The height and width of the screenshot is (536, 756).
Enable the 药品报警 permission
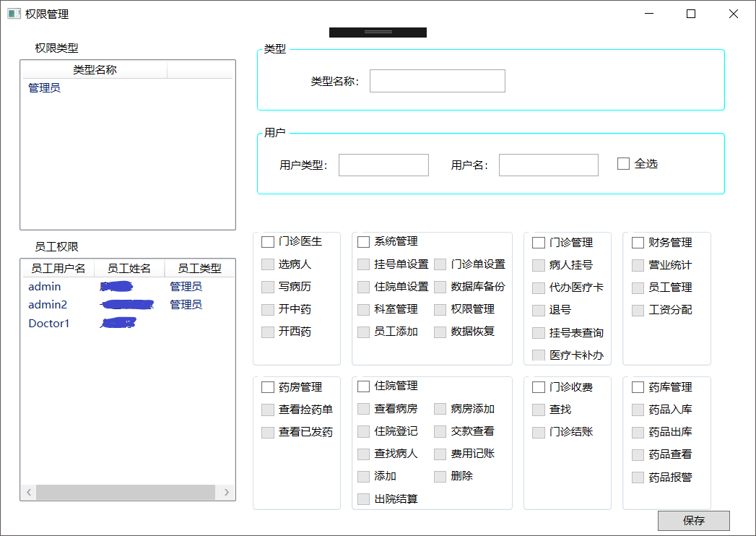[638, 477]
